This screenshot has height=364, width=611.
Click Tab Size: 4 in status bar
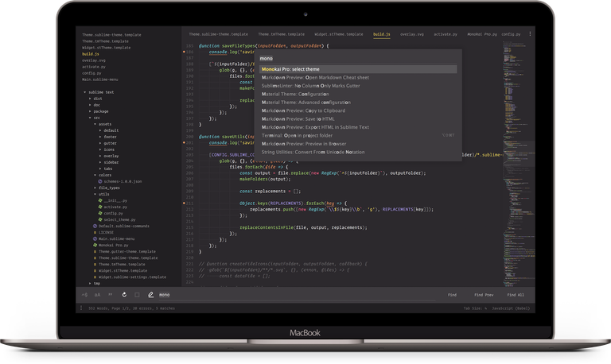475,308
